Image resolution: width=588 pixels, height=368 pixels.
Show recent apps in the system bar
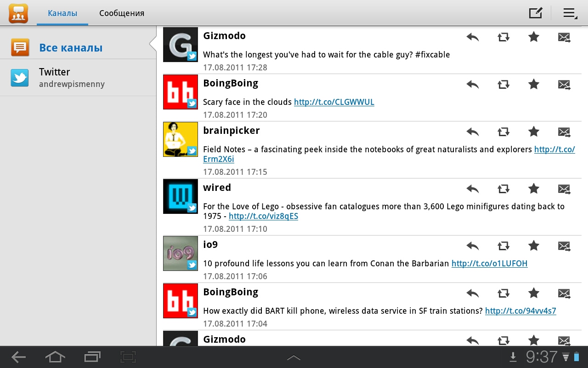click(92, 357)
